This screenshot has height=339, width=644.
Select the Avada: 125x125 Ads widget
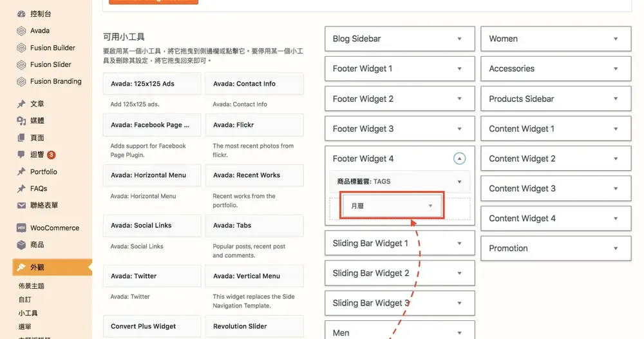(152, 84)
